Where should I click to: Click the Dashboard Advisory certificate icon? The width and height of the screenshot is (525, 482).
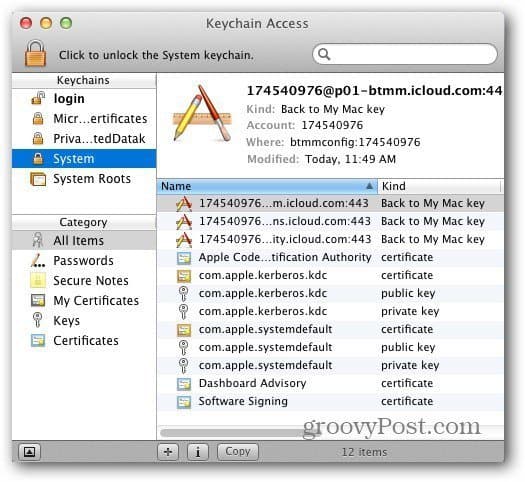[x=184, y=384]
